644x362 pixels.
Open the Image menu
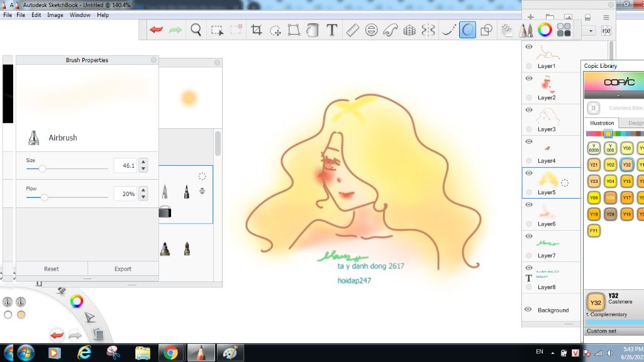click(55, 15)
